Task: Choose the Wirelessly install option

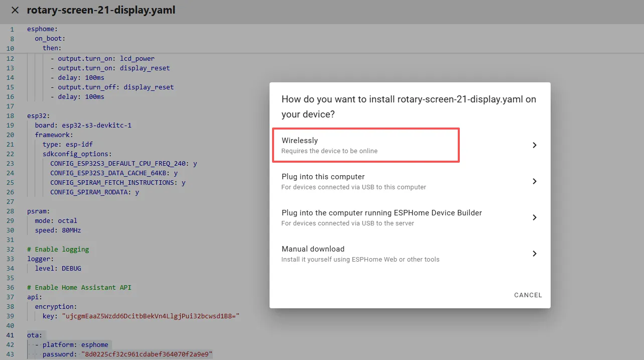Action: (365, 145)
